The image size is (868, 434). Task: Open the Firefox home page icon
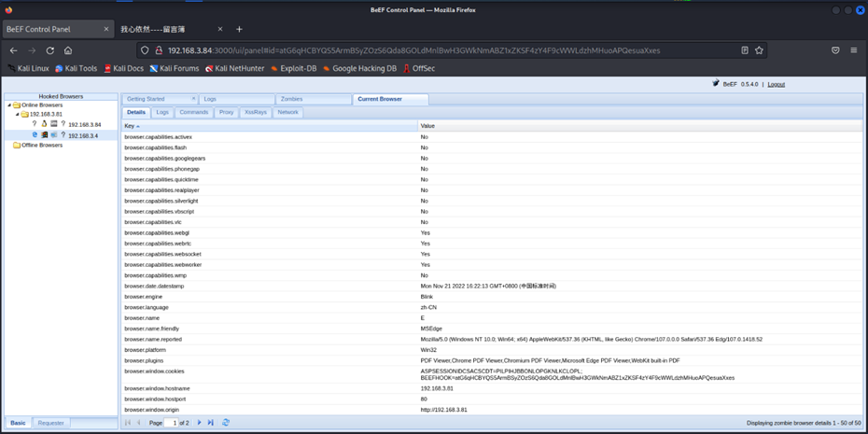pos(67,50)
